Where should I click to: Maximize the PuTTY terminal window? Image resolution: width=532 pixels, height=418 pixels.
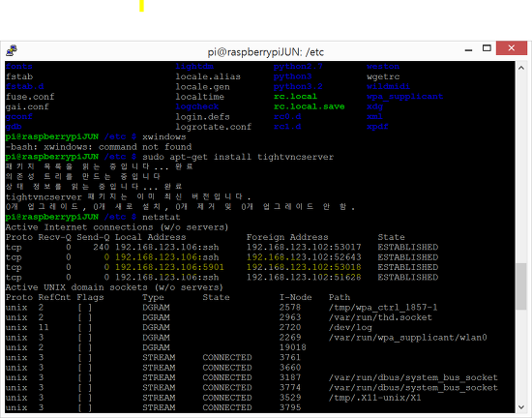(x=487, y=48)
